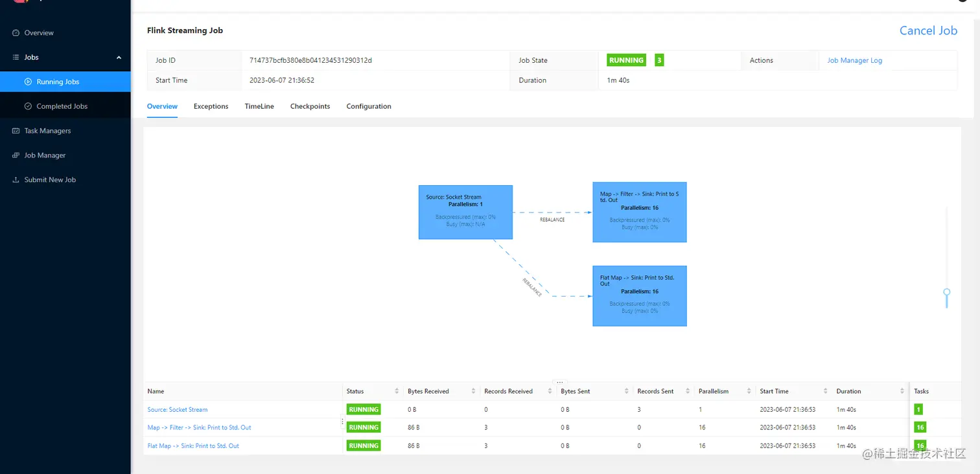Sort table by Records Received column
Screen dimensions: 980x474
(550, 391)
